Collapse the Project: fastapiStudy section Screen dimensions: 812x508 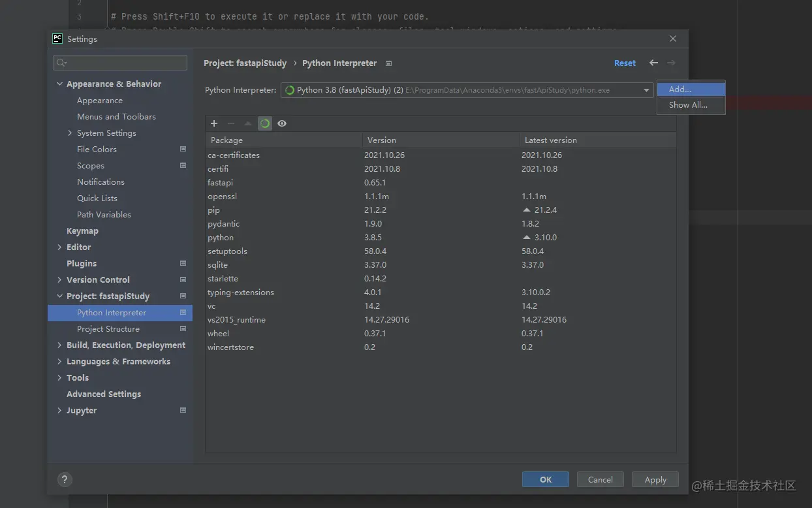pyautogui.click(x=60, y=296)
